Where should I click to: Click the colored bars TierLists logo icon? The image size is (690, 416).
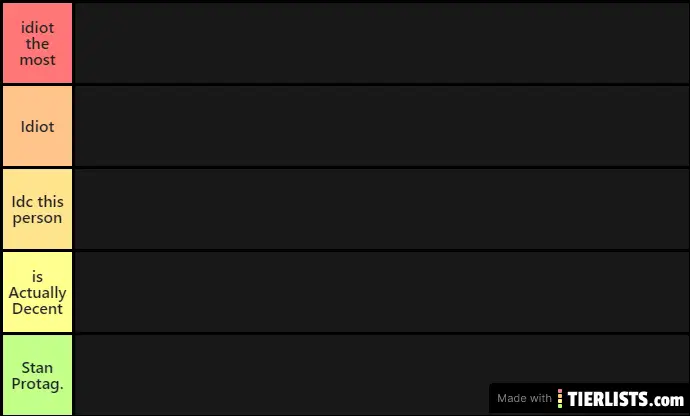(560, 398)
